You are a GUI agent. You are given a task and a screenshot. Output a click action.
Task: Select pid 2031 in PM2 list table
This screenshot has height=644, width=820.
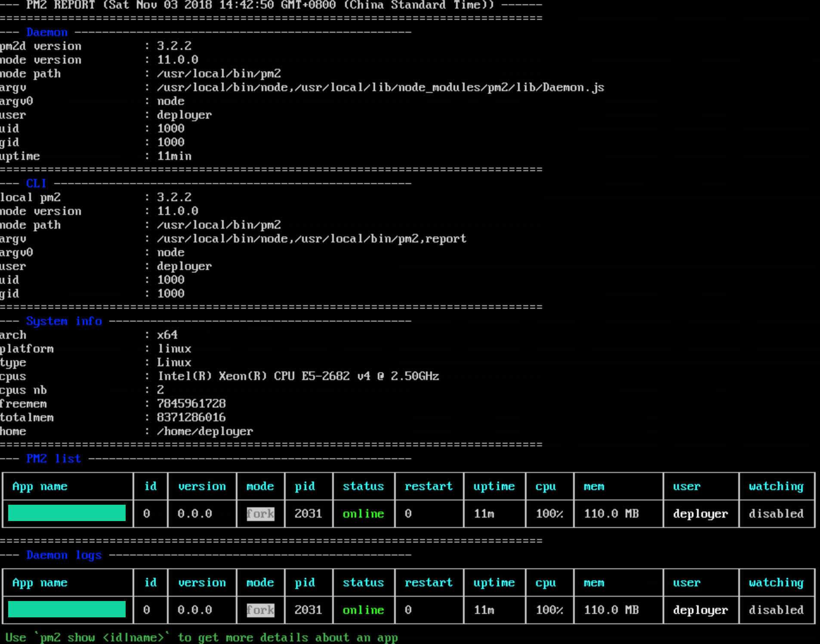308,514
